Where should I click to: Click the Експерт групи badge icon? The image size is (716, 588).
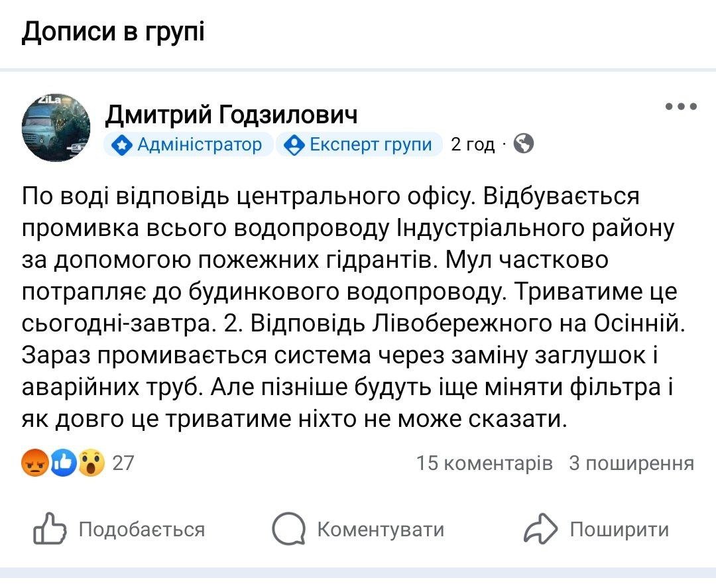pos(293,145)
